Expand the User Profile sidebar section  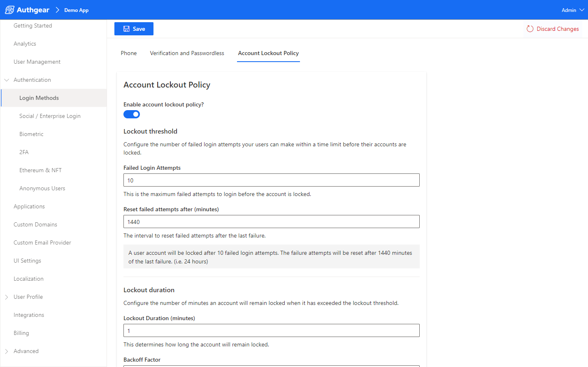click(x=7, y=297)
